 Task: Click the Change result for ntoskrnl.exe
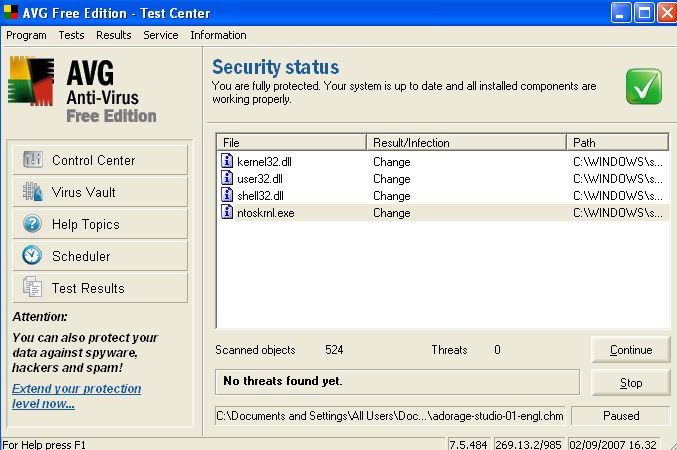click(x=392, y=213)
